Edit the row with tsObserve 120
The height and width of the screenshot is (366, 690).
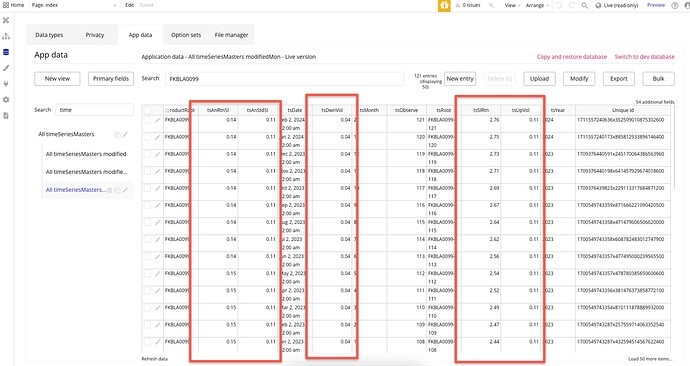tap(158, 137)
